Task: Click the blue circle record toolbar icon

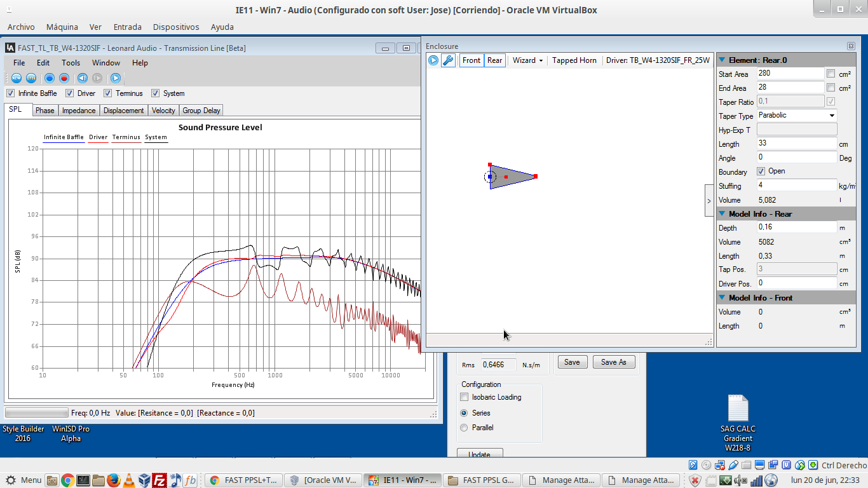Action: click(49, 78)
